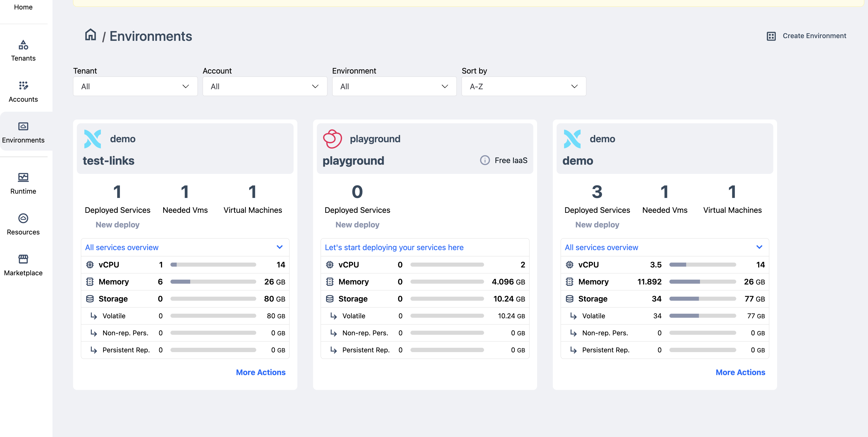Click the playground tenant logo
868x437 pixels.
[332, 139]
